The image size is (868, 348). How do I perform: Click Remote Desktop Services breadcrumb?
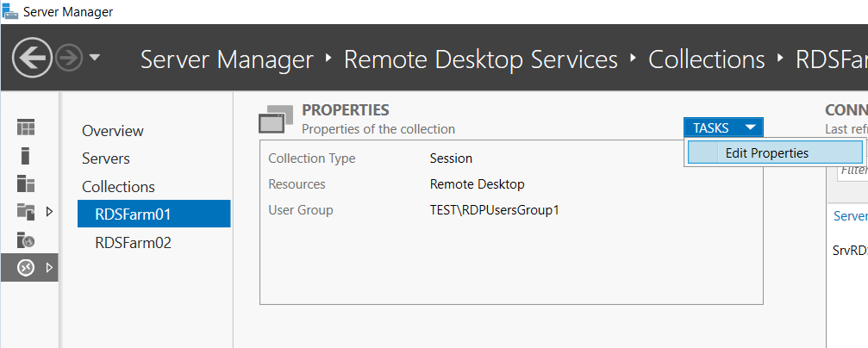[x=480, y=59]
